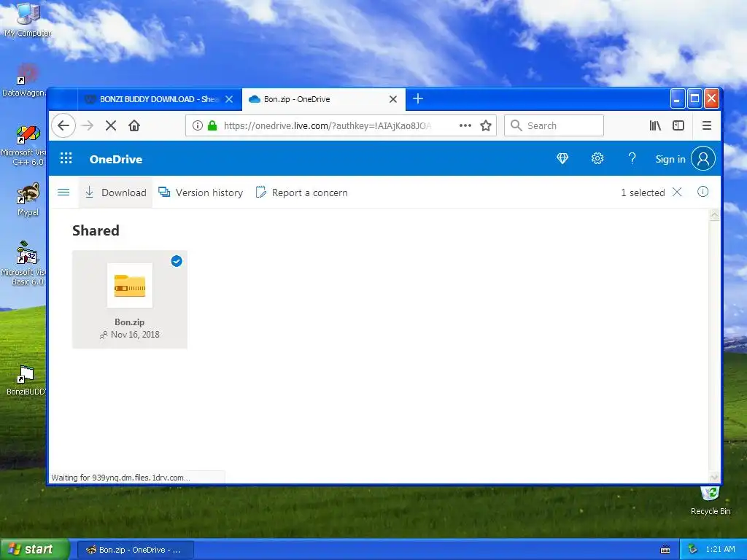Click the account avatar icon
747x560 pixels.
pos(703,158)
